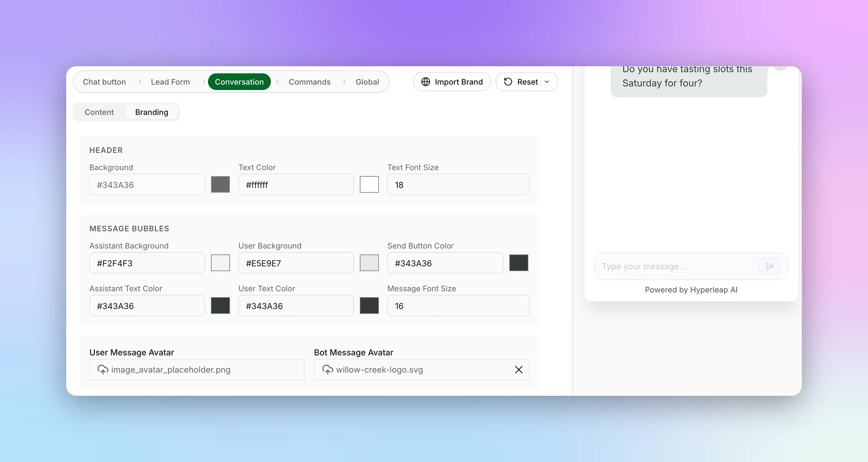Click the send arrow icon in chat preview
The image size is (868, 462).
pos(770,267)
